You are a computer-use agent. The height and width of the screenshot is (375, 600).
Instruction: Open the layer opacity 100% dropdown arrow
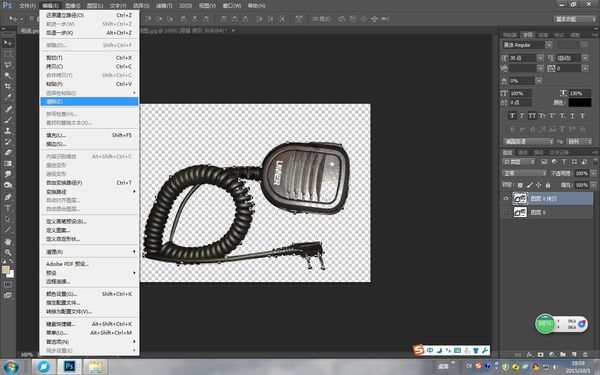coord(593,173)
